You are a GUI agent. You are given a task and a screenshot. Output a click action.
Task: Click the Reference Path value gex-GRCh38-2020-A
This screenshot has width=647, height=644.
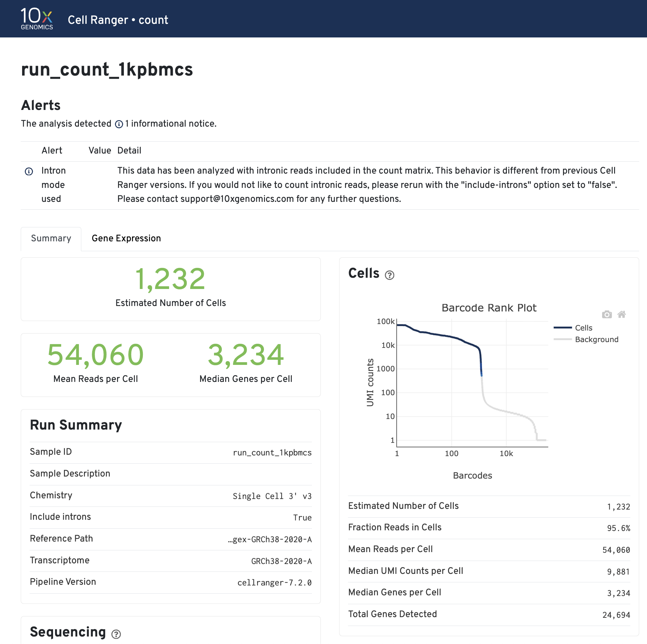270,540
